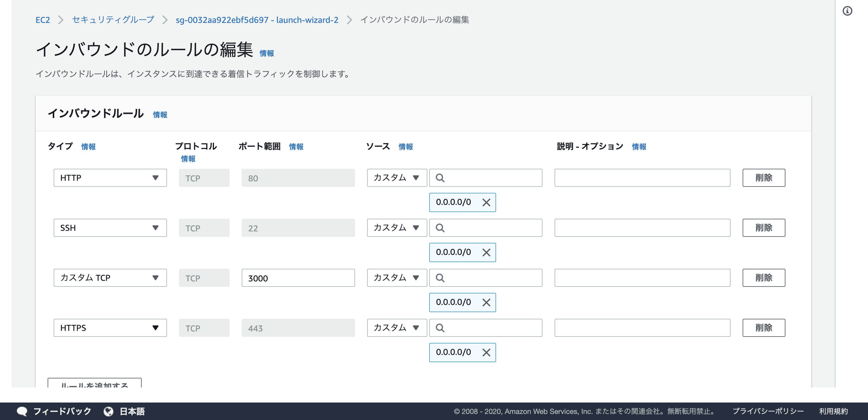Open the カスタム TCP type dropdown

(x=110, y=278)
